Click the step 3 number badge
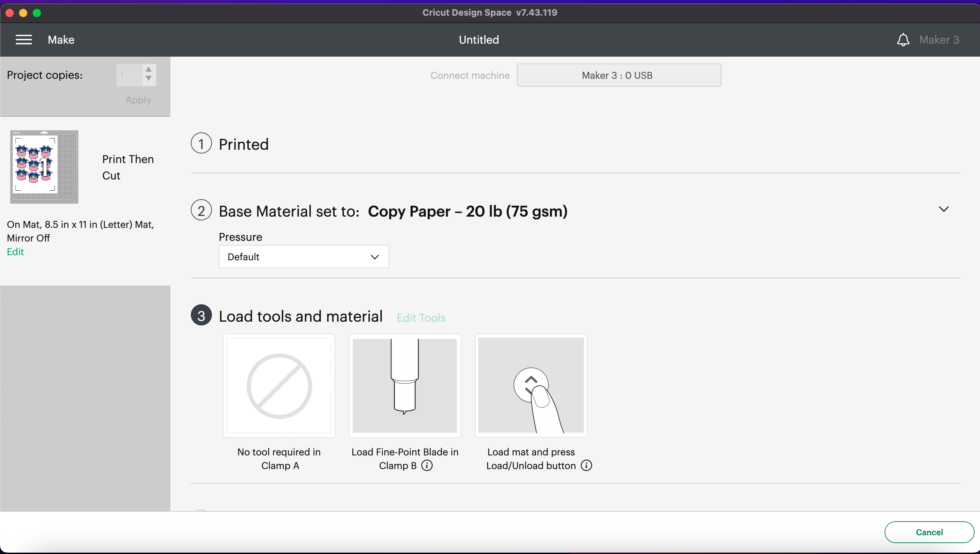Screen dimensions: 980x554 [x=201, y=315]
